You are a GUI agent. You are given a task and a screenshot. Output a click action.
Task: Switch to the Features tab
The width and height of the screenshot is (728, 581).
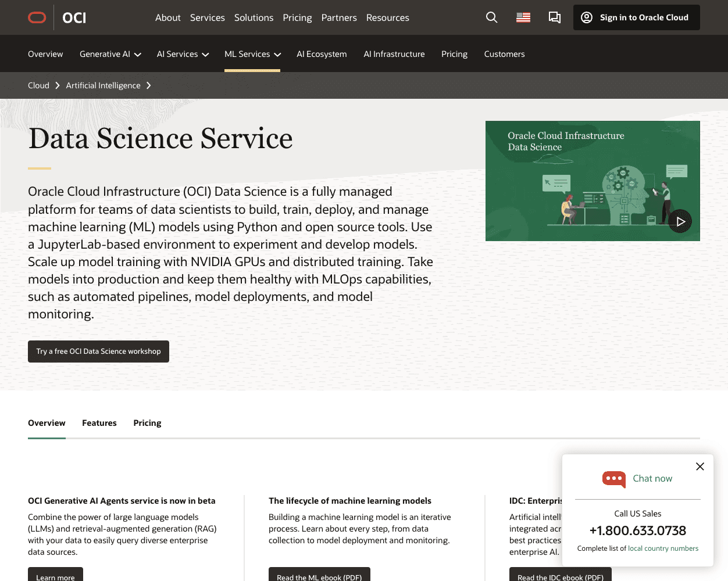(99, 423)
